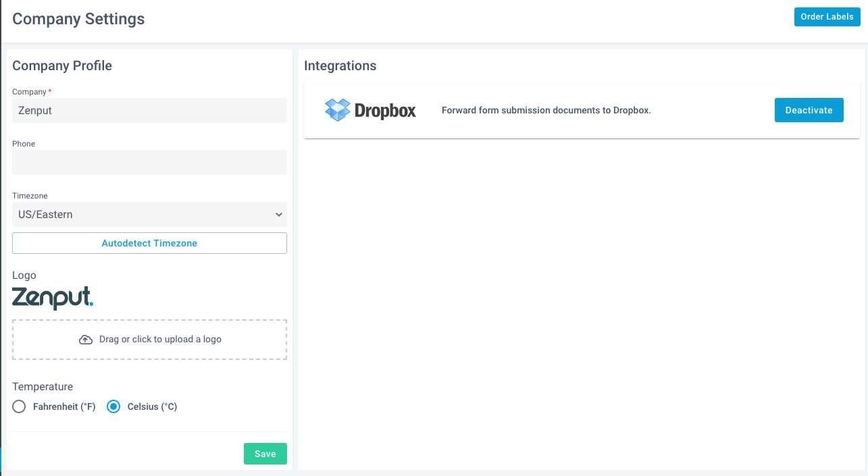
Task: Focus the Company name input field
Action: [x=149, y=111]
